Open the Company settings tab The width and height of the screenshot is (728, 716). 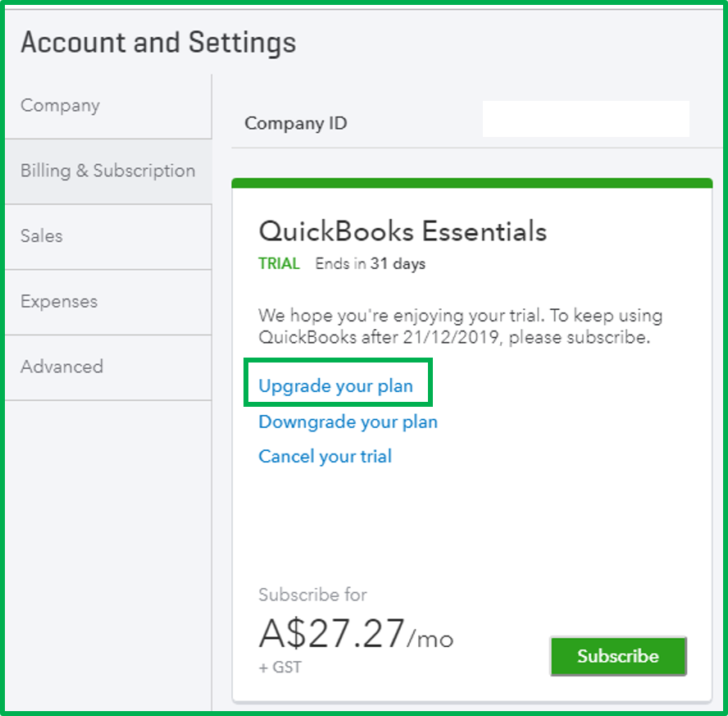[107, 106]
